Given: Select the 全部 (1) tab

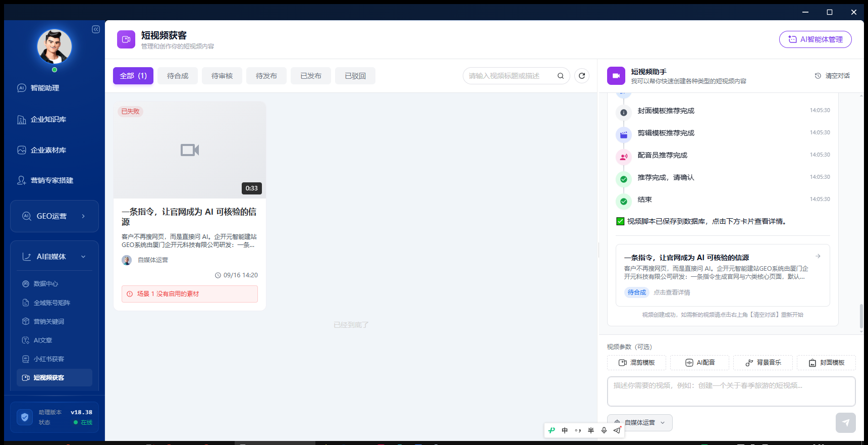Looking at the screenshot, I should click(133, 76).
